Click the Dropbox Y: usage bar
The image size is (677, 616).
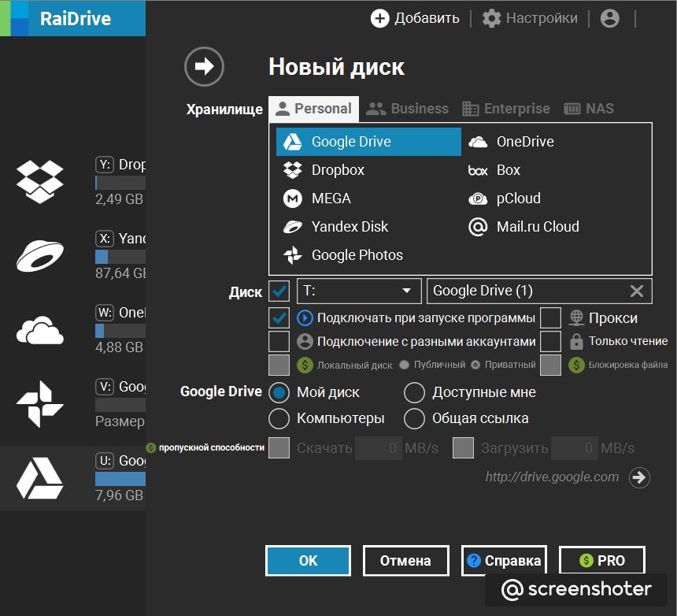tap(120, 183)
